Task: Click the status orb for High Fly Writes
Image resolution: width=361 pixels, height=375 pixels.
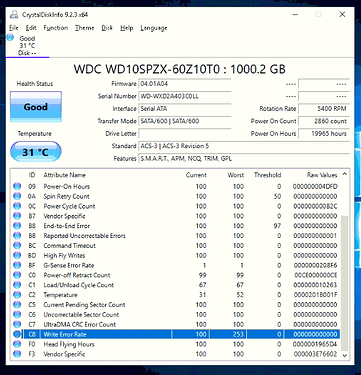Action: click(x=17, y=255)
